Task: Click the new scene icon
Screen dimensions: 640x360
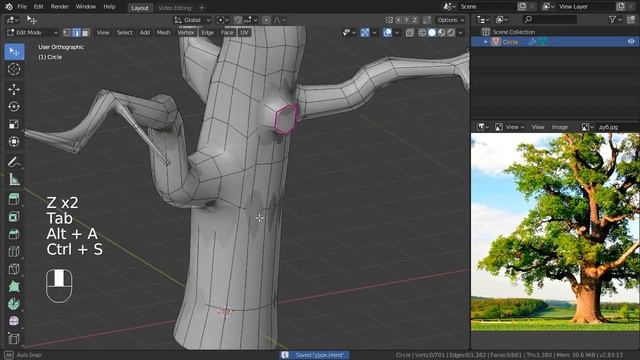Action: 522,7
